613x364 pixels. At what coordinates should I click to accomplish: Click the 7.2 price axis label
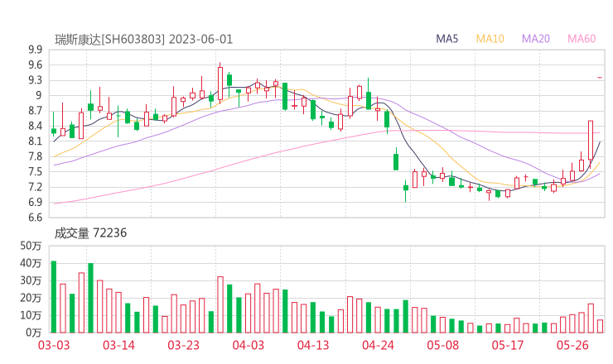[x=35, y=187]
